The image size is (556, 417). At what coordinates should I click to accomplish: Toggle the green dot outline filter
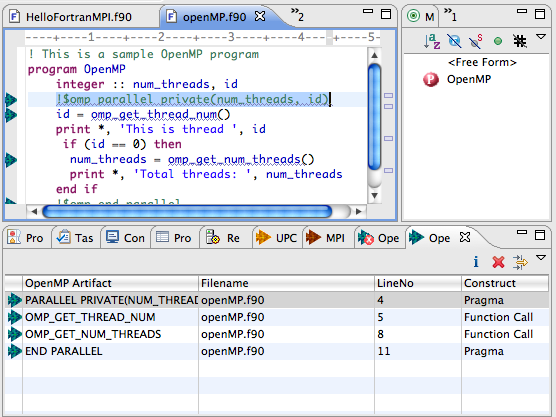[x=498, y=41]
